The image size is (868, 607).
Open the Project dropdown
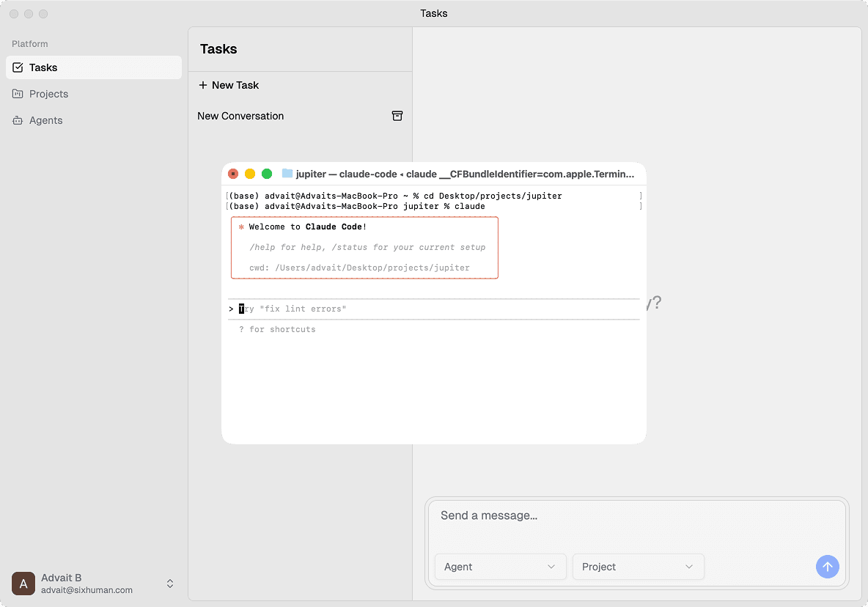tap(639, 567)
